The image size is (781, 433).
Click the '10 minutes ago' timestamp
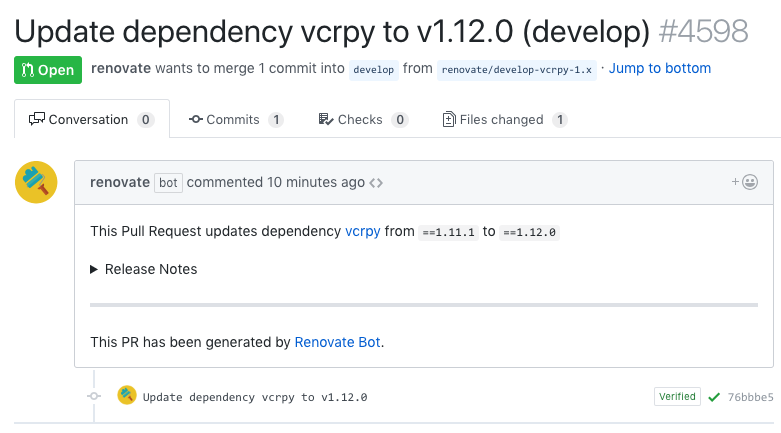(x=316, y=182)
